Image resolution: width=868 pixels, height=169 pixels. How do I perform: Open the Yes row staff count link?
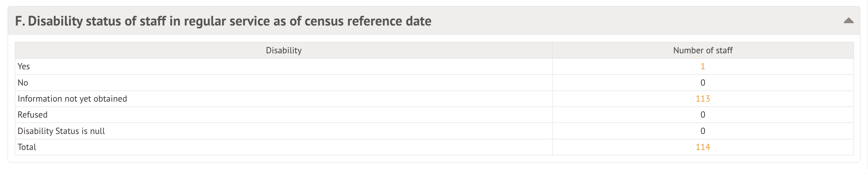click(703, 66)
